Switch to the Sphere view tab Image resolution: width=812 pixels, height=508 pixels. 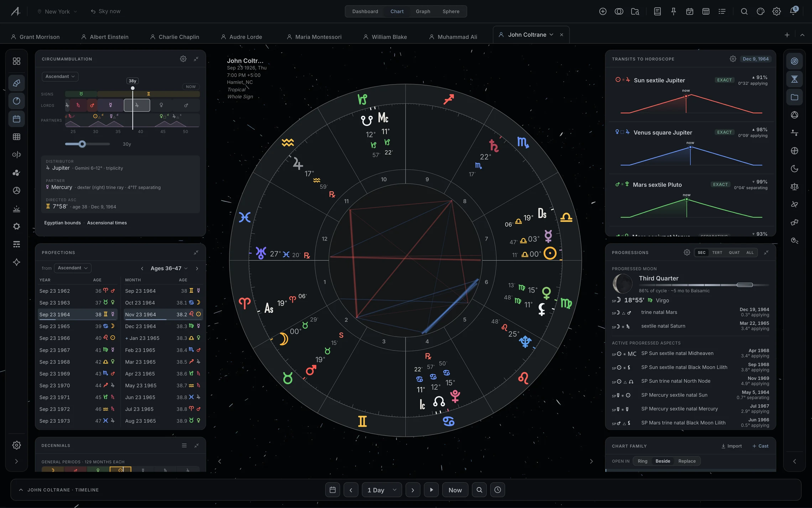(x=451, y=11)
